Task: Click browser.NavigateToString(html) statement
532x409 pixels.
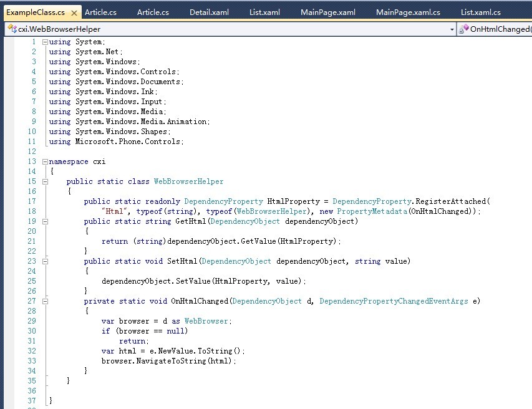Action: [x=168, y=361]
